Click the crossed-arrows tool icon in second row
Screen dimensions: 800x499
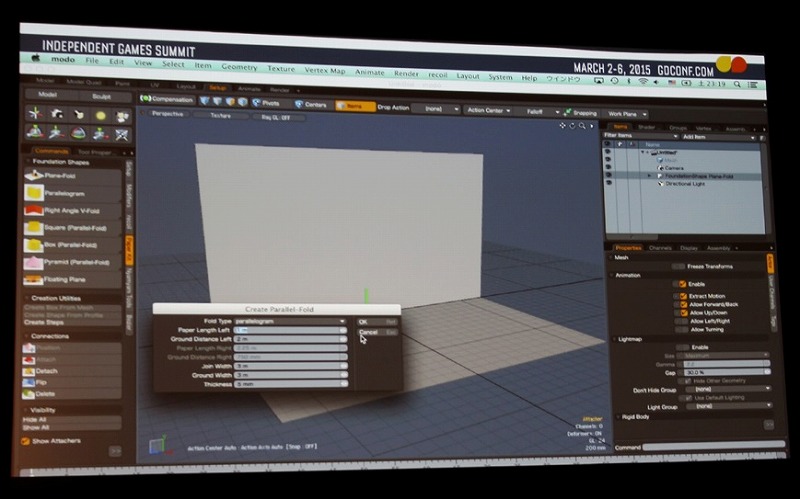click(x=122, y=135)
